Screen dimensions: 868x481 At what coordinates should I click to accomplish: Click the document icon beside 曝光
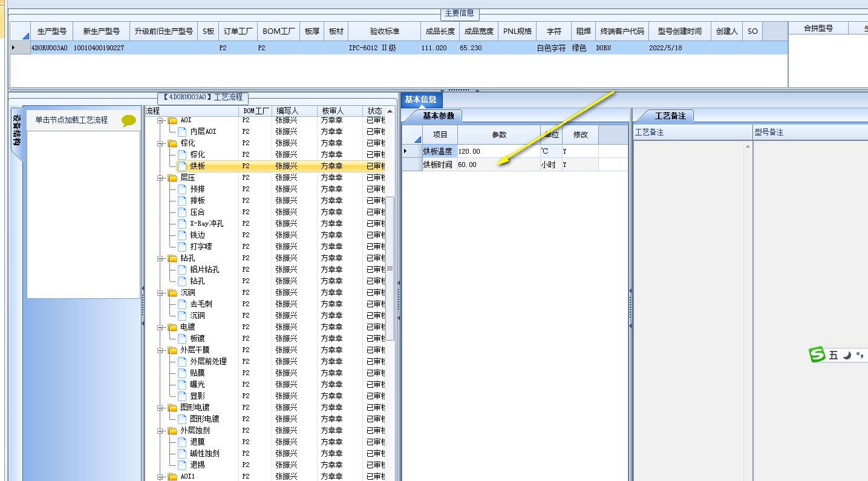pos(182,385)
